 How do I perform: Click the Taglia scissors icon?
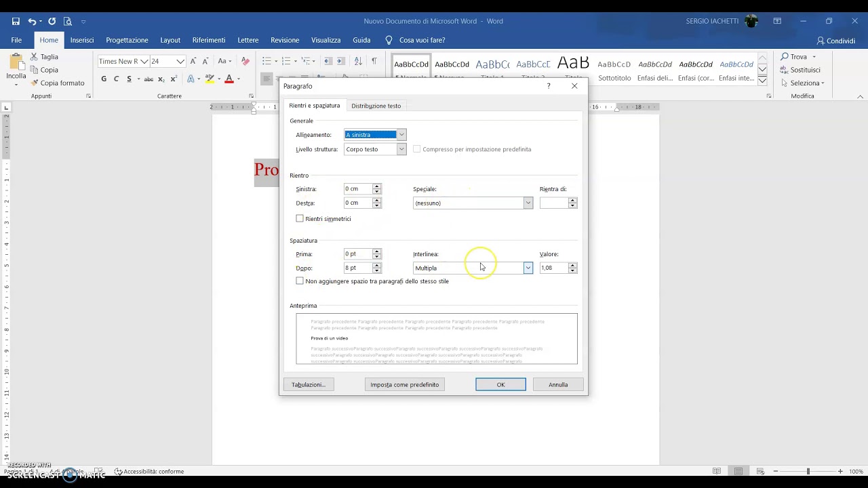point(34,57)
